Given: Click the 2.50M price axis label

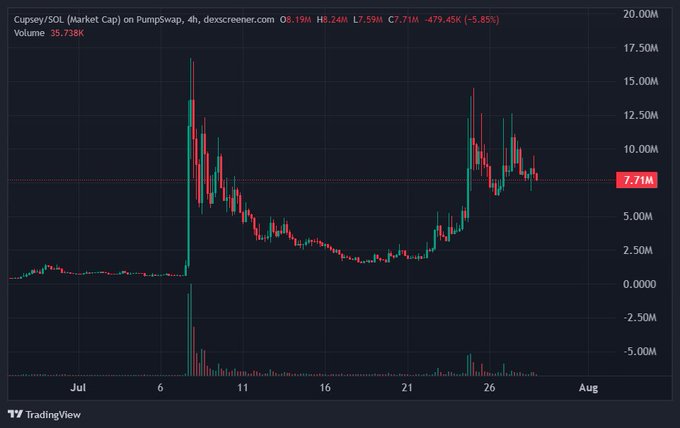Looking at the screenshot, I should pyautogui.click(x=638, y=250).
